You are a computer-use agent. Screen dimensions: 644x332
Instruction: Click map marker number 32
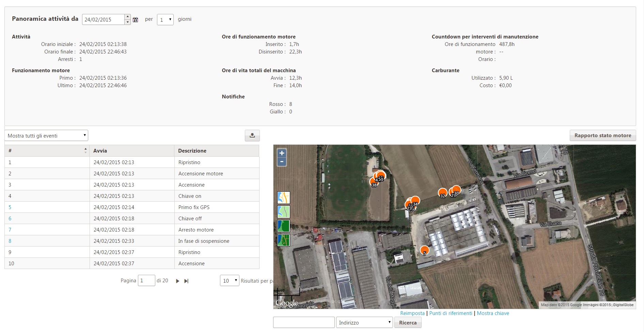[442, 193]
